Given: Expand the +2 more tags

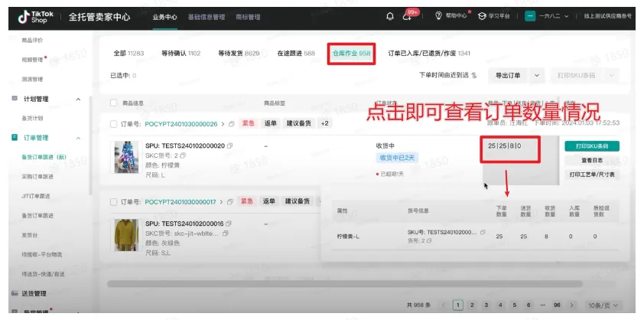Looking at the screenshot, I should coord(324,123).
